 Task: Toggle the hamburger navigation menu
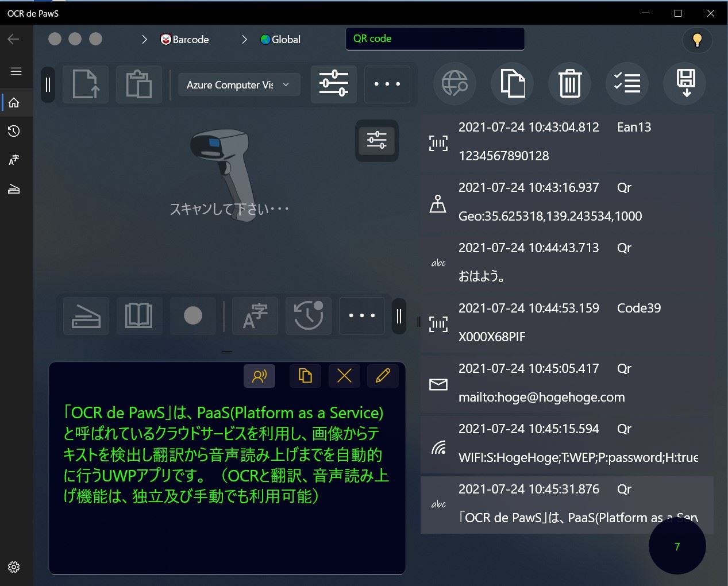pos(16,71)
